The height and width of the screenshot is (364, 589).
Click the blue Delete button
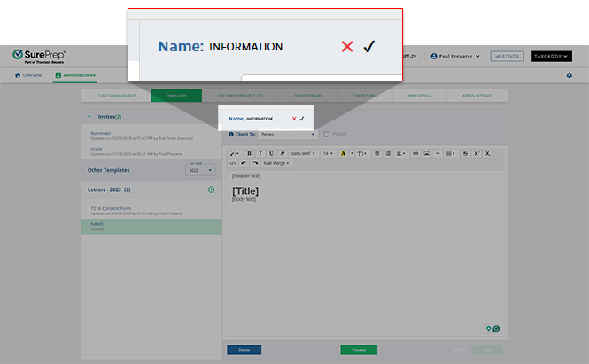244,350
